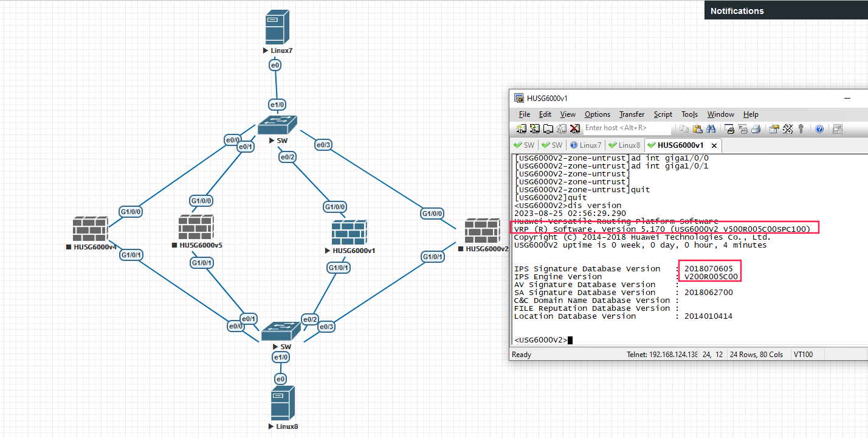Close the HUSG6000v1 tab with its X

714,145
